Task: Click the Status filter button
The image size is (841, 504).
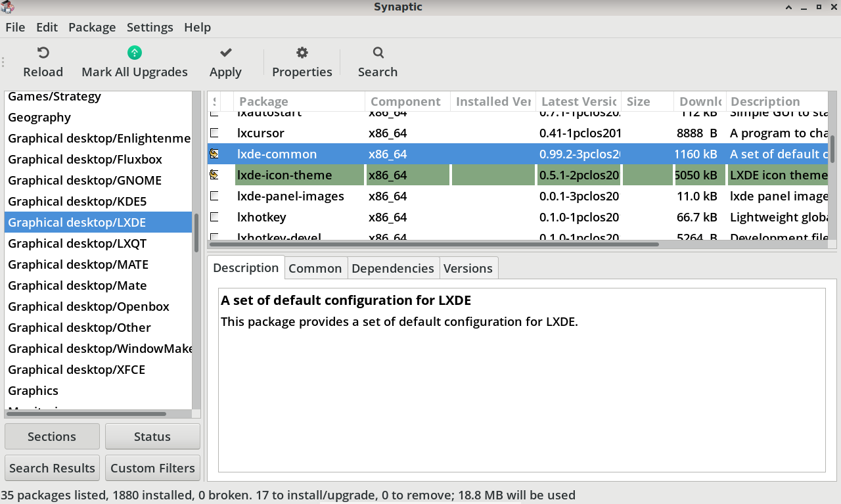Action: (152, 436)
